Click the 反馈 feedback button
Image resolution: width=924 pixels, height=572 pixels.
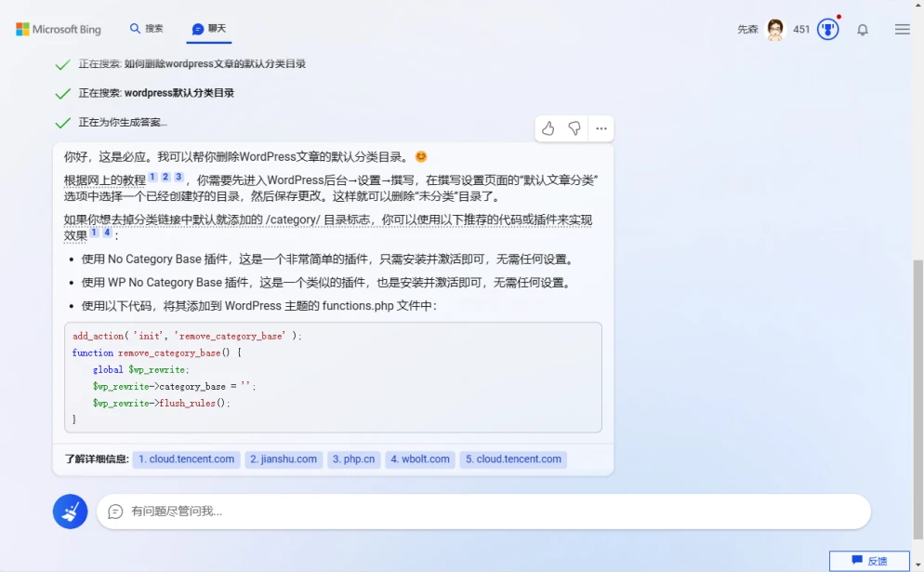(868, 561)
